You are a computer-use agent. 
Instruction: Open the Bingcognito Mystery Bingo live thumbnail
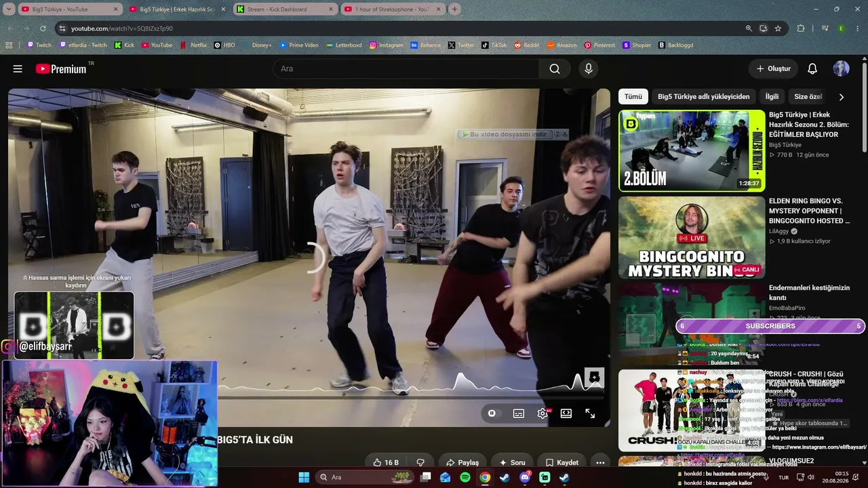coord(692,237)
